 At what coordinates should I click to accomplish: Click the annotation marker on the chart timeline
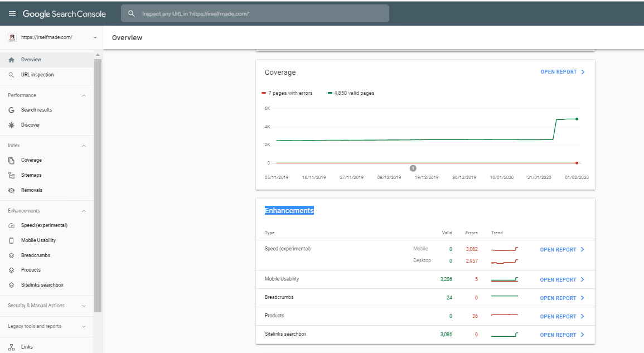(x=413, y=168)
